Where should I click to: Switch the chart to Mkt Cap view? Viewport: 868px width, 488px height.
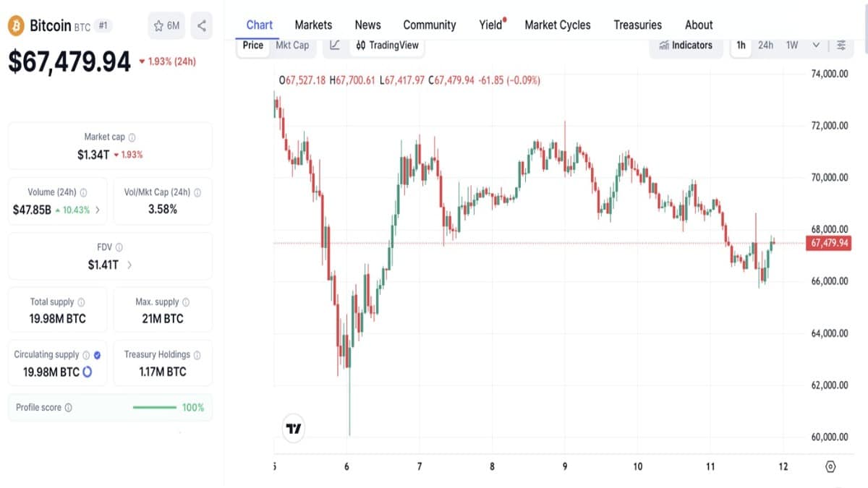point(292,45)
